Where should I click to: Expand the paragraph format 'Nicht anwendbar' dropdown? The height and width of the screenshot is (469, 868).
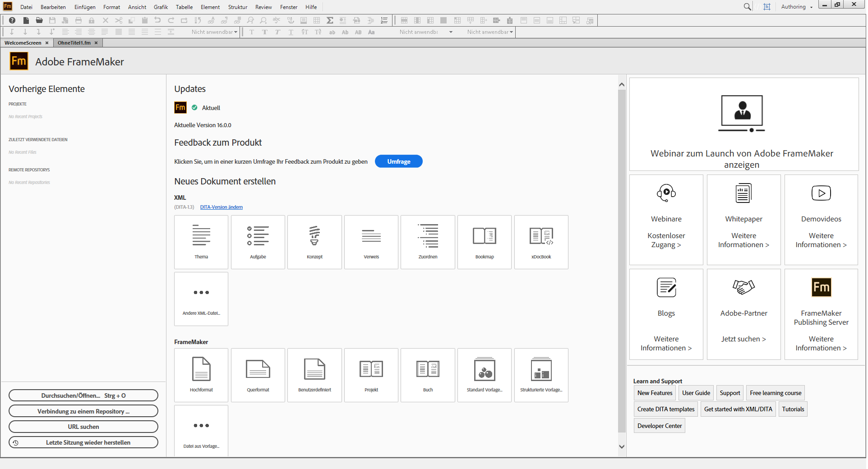tap(235, 32)
